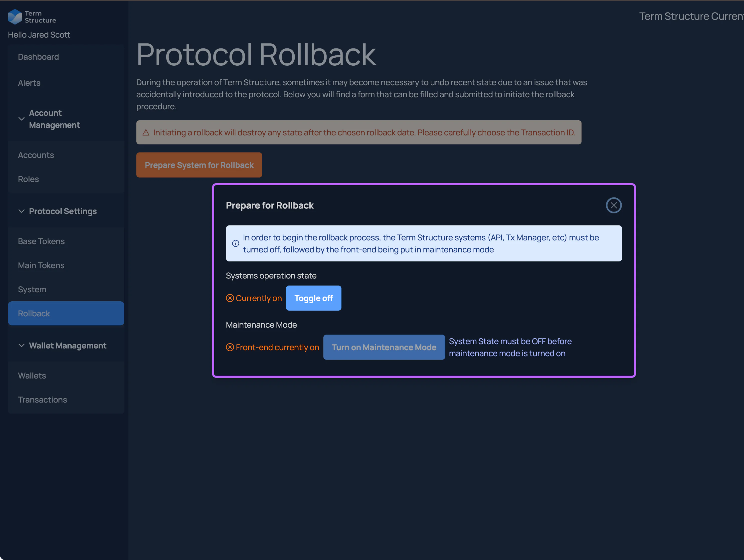
Task: Click the Systems operation state label
Action: click(x=271, y=275)
